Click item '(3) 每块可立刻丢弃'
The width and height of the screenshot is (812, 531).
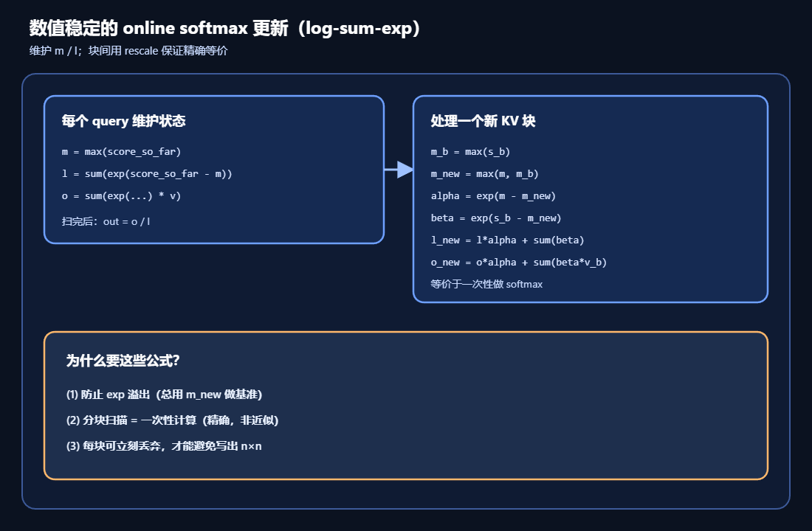[114, 446]
